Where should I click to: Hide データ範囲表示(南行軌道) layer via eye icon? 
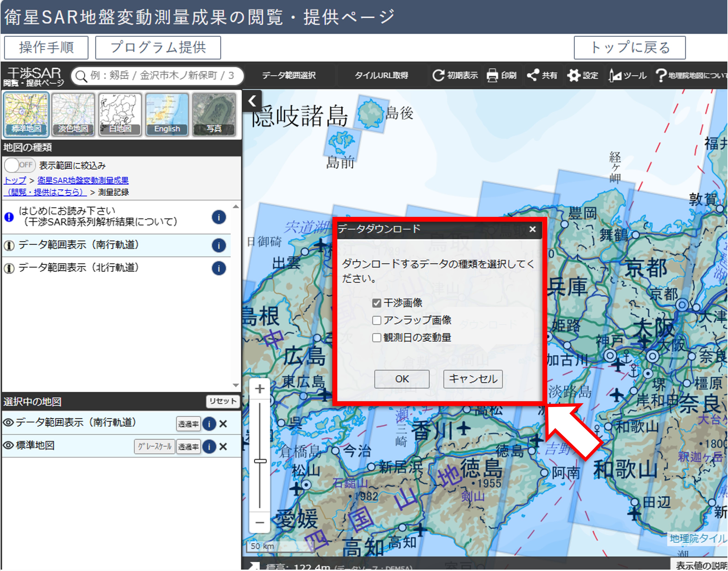pyautogui.click(x=8, y=423)
